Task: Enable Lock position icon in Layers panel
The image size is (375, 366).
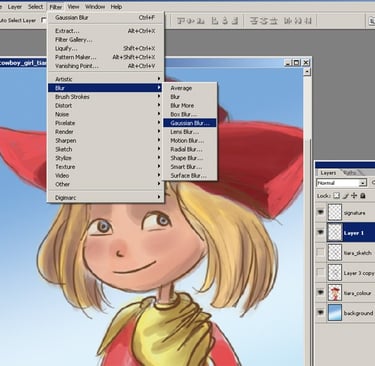Action: point(354,196)
